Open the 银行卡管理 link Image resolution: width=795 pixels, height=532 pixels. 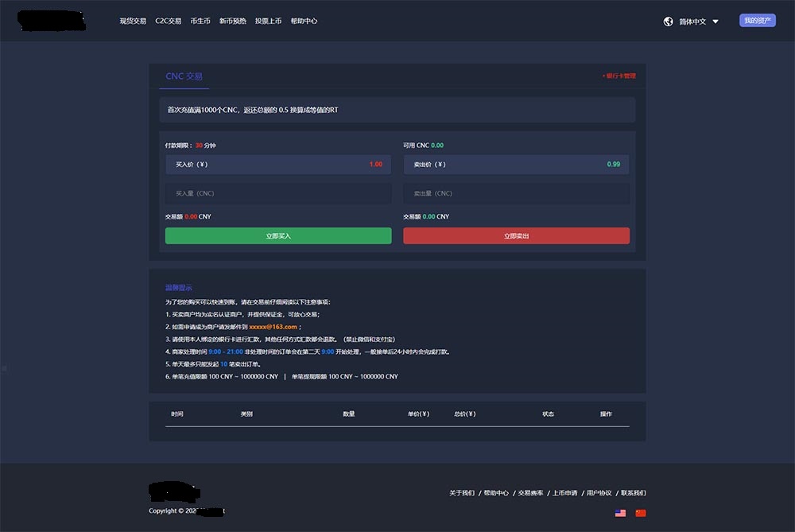tap(620, 76)
